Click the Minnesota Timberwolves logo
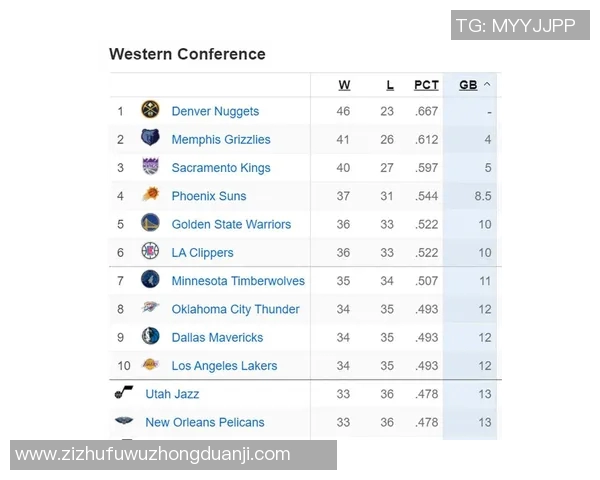Viewport: 600px width, 480px height. pos(150,280)
